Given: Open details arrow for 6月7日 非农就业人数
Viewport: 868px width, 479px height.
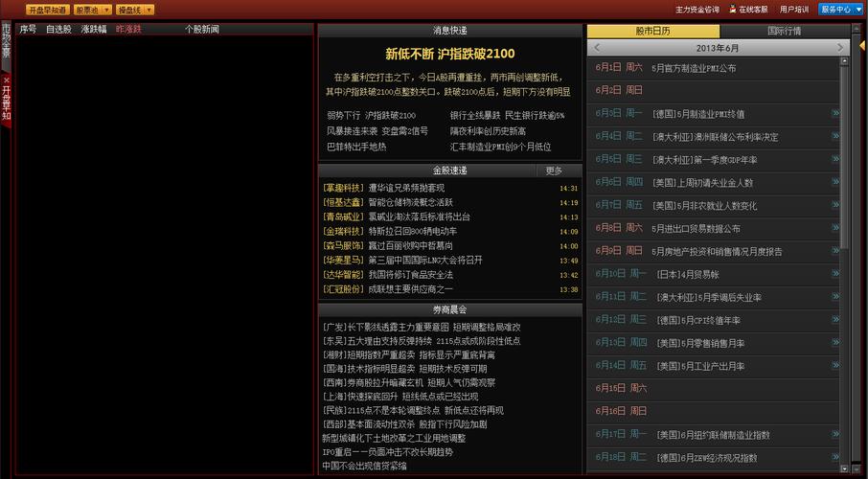Looking at the screenshot, I should pyautogui.click(x=835, y=204).
